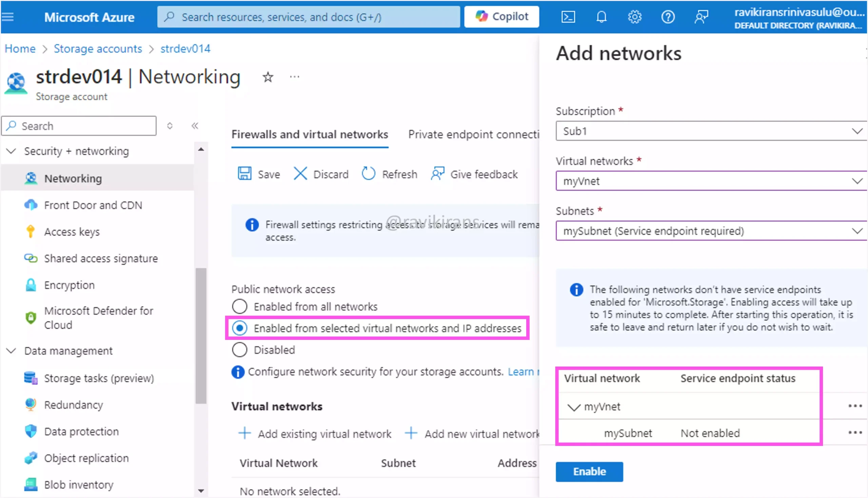Click Microsoft Azure logo text
Image resolution: width=868 pixels, height=498 pixels.
click(x=89, y=17)
